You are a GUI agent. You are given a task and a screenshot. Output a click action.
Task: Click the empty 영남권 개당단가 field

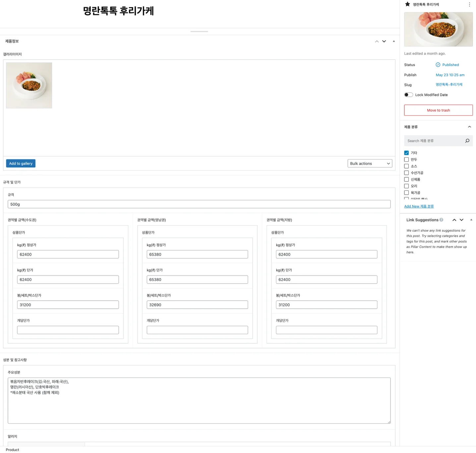click(197, 330)
